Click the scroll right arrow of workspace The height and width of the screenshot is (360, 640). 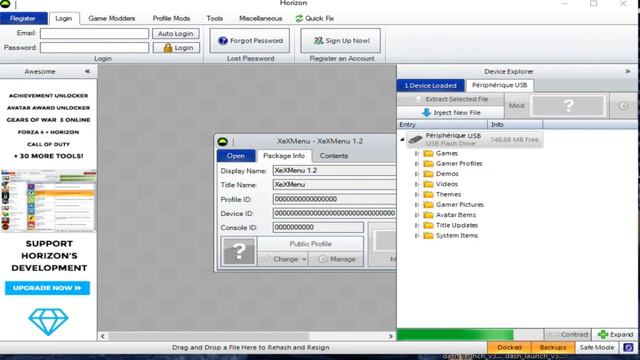[x=391, y=336]
